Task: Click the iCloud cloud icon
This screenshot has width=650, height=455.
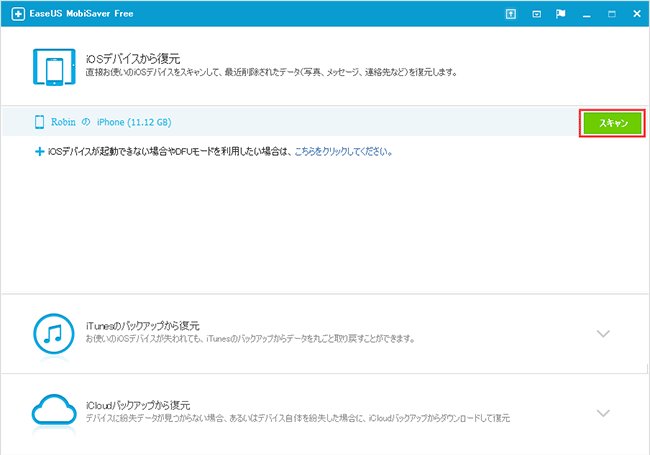Action: click(54, 410)
